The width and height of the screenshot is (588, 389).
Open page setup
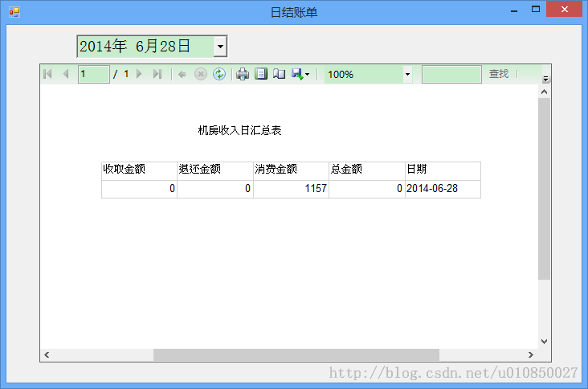coord(279,74)
